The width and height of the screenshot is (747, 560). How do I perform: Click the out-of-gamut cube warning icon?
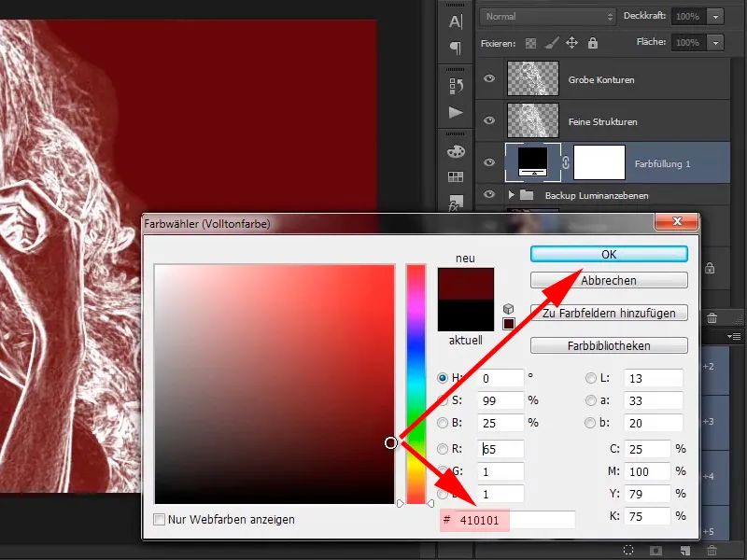508,309
